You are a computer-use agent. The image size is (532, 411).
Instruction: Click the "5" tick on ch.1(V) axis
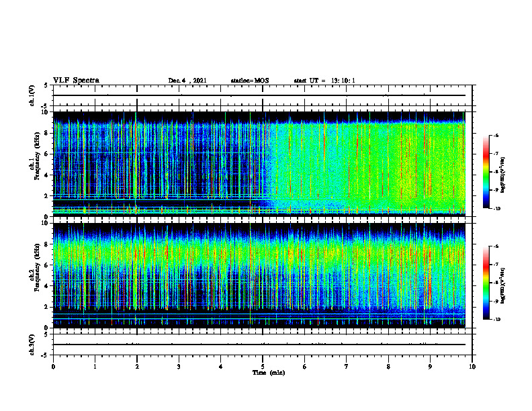46,86
